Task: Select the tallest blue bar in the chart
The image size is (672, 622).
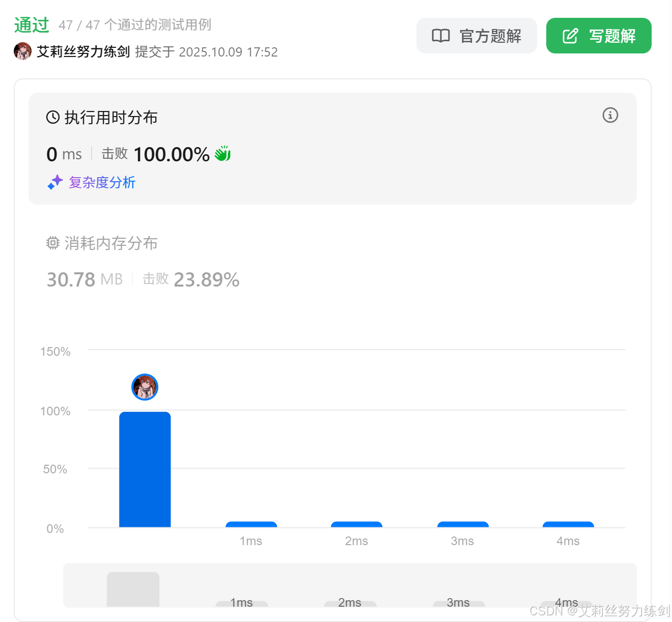Action: [x=145, y=469]
